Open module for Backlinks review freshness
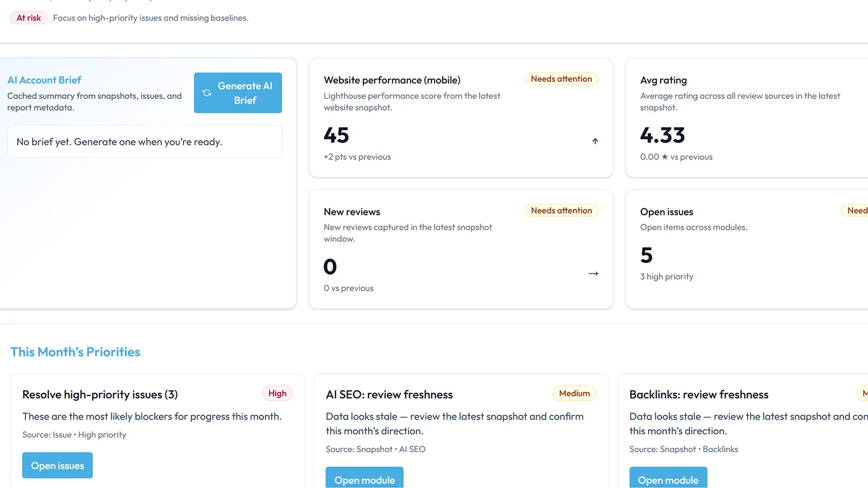 [x=668, y=479]
